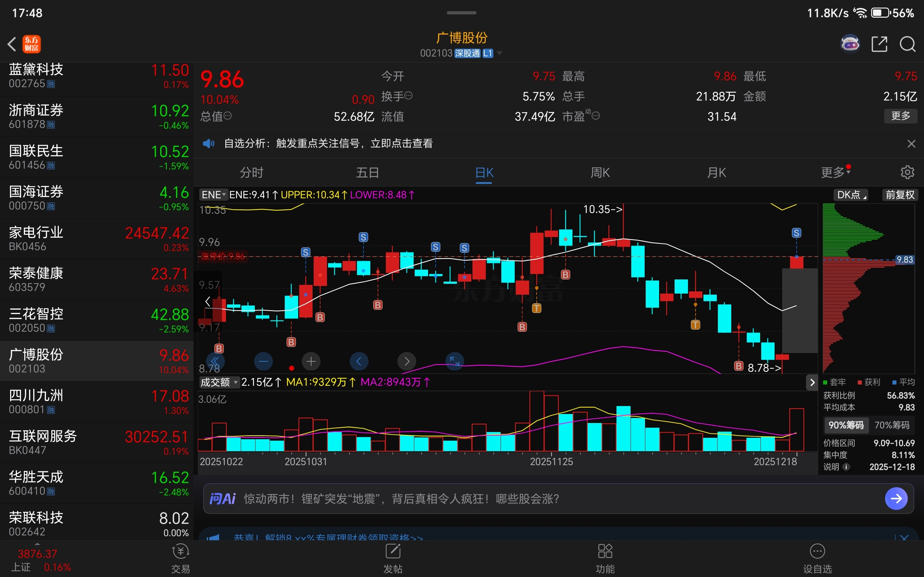Go back with top-left arrow
The image size is (924, 577).
pos(12,44)
